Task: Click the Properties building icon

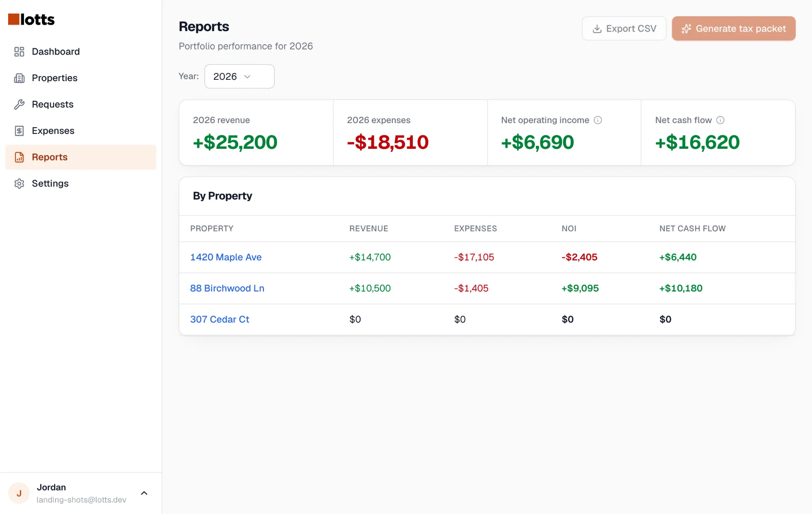Action: [x=19, y=78]
